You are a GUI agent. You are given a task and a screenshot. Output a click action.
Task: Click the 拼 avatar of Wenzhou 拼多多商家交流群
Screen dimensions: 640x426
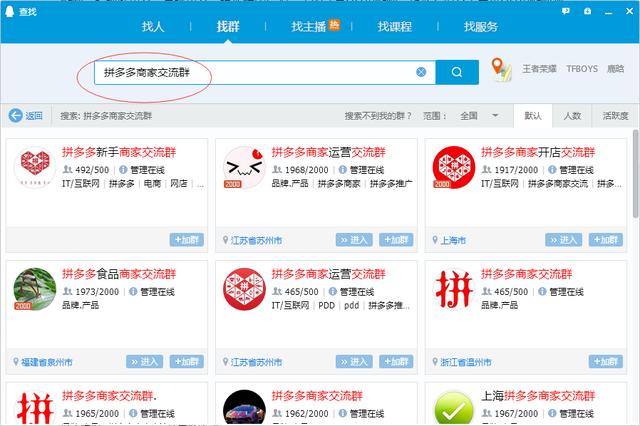pyautogui.click(x=454, y=288)
